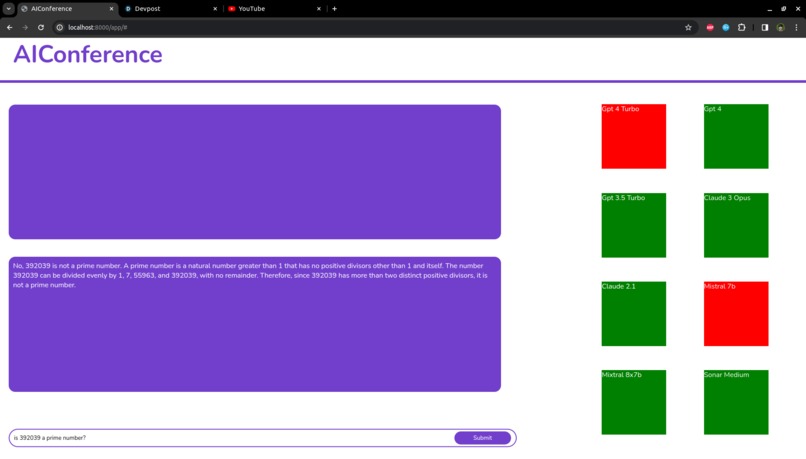Close the Devpost tab

215,9
